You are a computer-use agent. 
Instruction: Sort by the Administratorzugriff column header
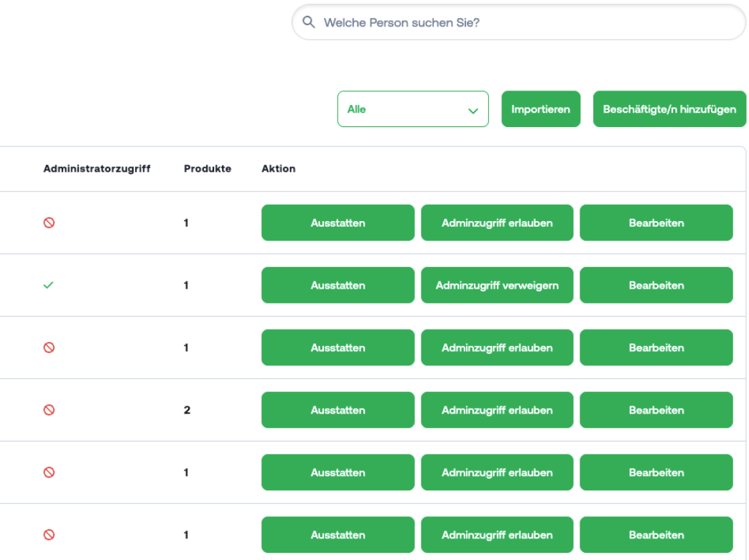(x=96, y=169)
